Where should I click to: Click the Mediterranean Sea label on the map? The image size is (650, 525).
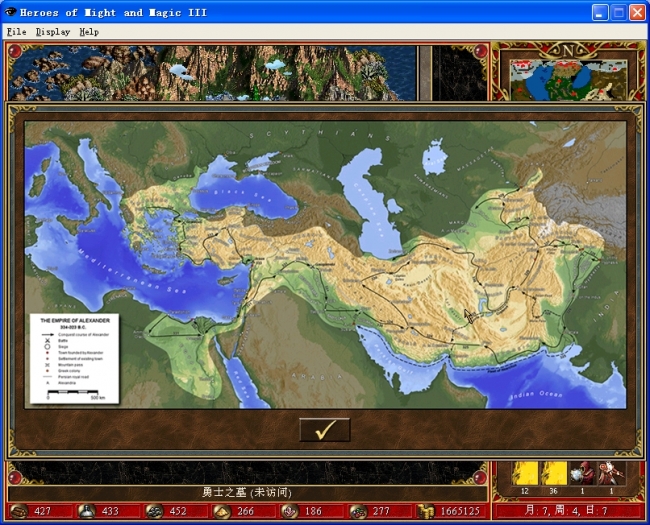[x=131, y=272]
